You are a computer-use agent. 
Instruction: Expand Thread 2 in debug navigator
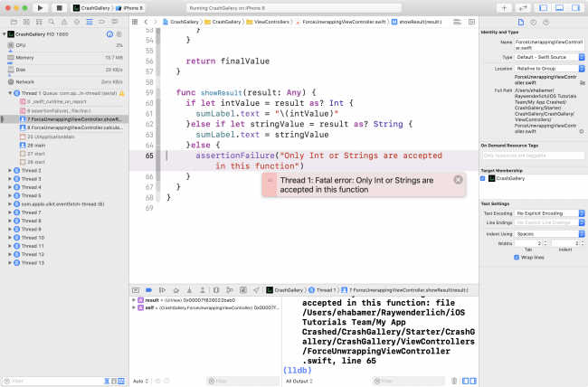click(x=10, y=170)
